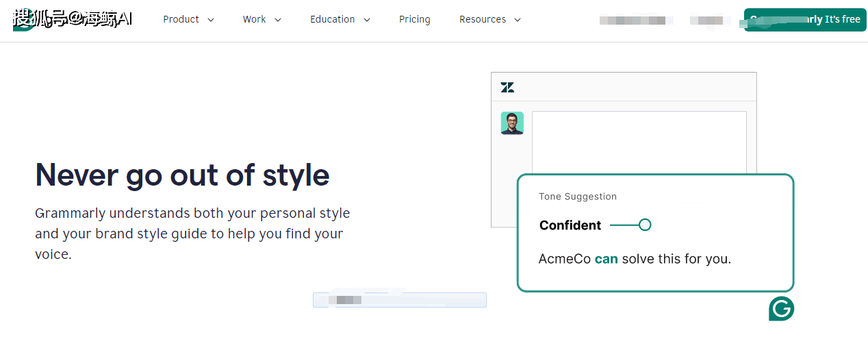Click the wider blurred header link after Resources

pos(632,21)
